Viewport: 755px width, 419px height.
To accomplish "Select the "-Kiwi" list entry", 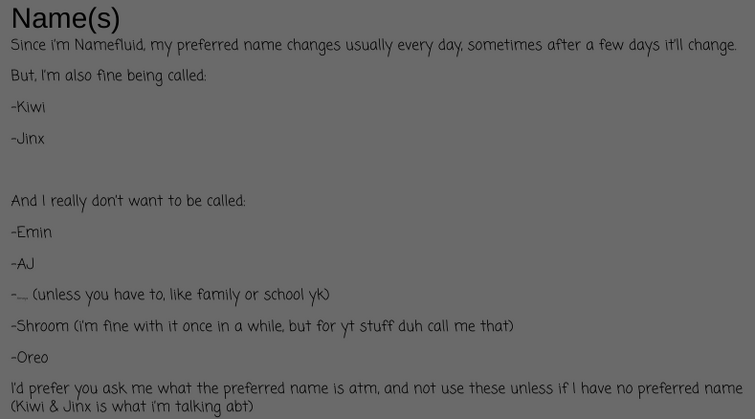I will [x=28, y=107].
